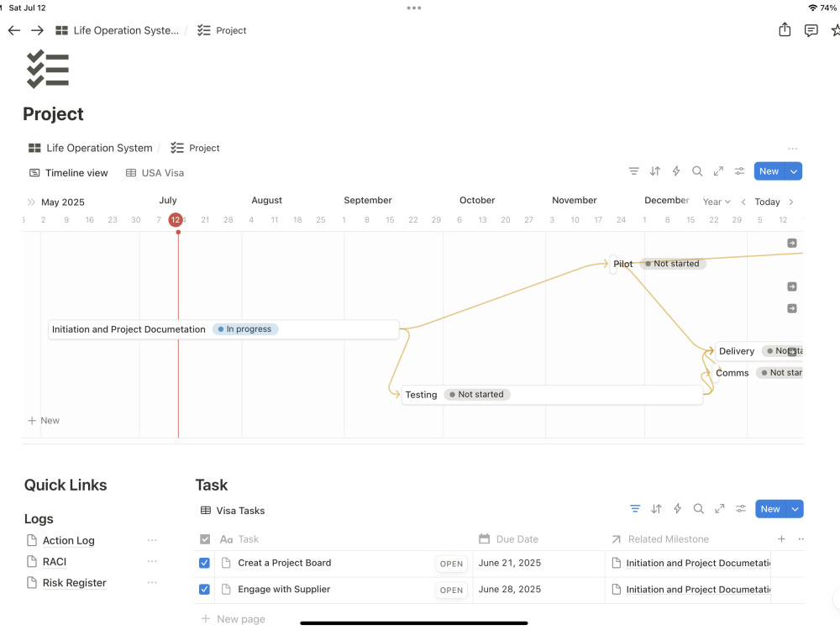840x630 pixels.
Task: Open the timeline filter icon
Action: 633,171
